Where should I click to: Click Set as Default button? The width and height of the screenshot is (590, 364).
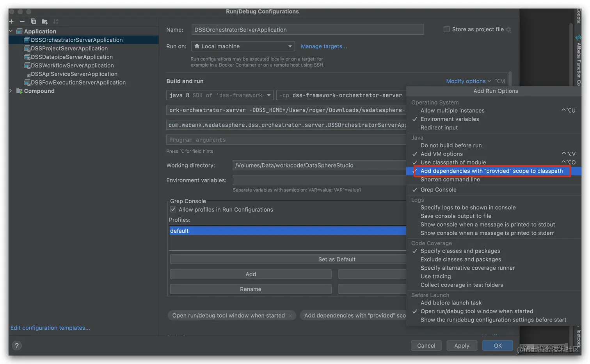click(288, 260)
